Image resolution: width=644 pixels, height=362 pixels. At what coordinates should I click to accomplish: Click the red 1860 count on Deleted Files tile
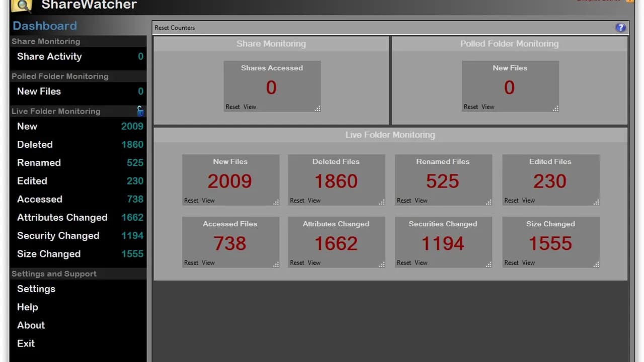point(336,181)
